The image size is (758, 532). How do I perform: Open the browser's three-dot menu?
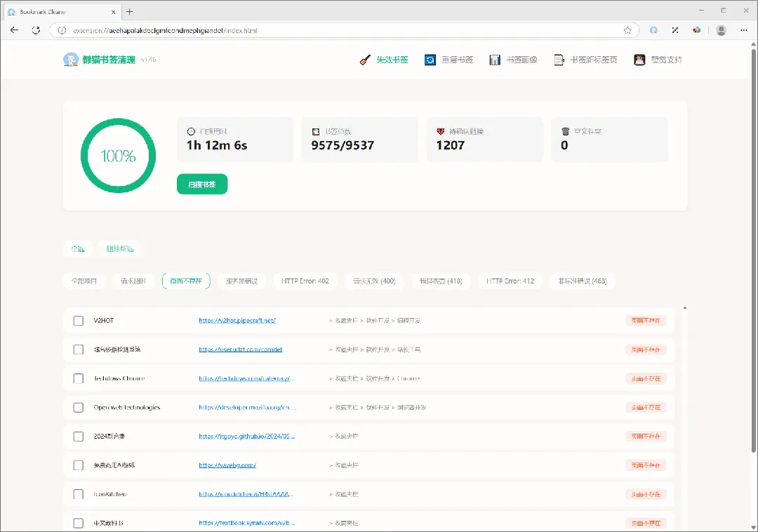point(743,30)
